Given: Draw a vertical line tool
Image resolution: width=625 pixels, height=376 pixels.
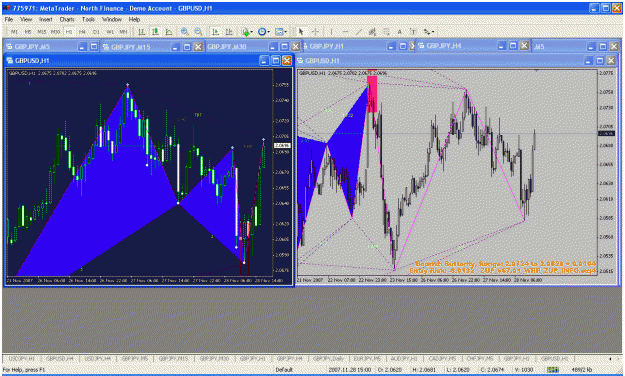Looking at the screenshot, I should tap(331, 32).
